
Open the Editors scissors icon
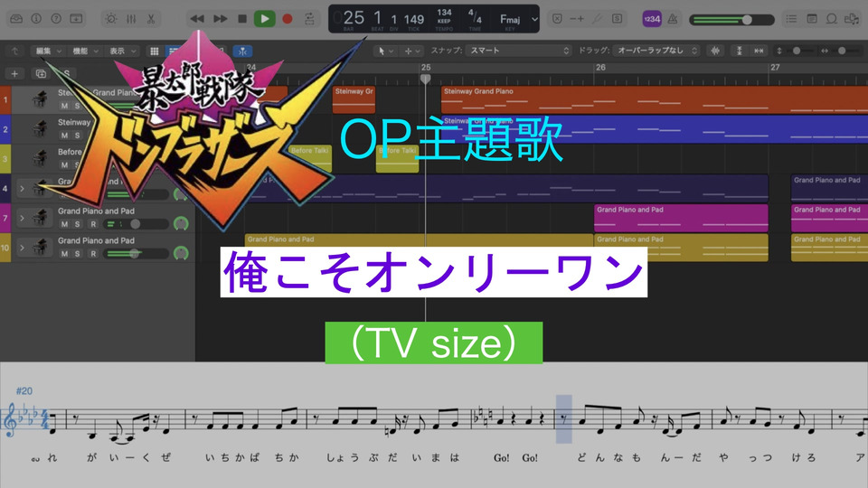click(151, 19)
